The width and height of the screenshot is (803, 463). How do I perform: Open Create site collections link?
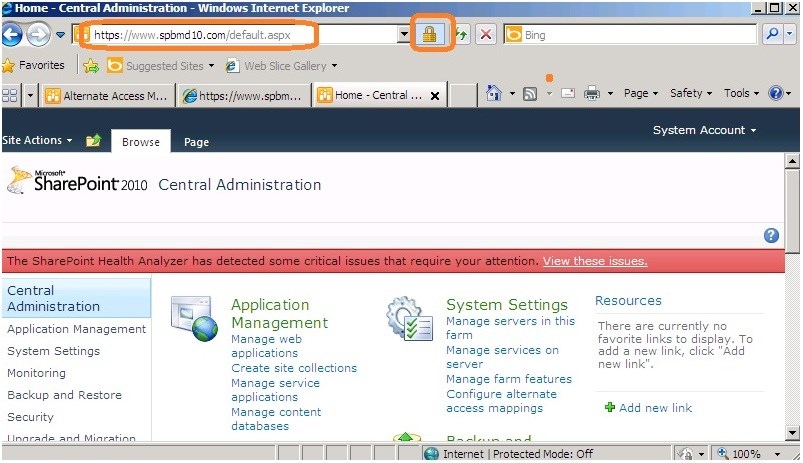tap(294, 368)
